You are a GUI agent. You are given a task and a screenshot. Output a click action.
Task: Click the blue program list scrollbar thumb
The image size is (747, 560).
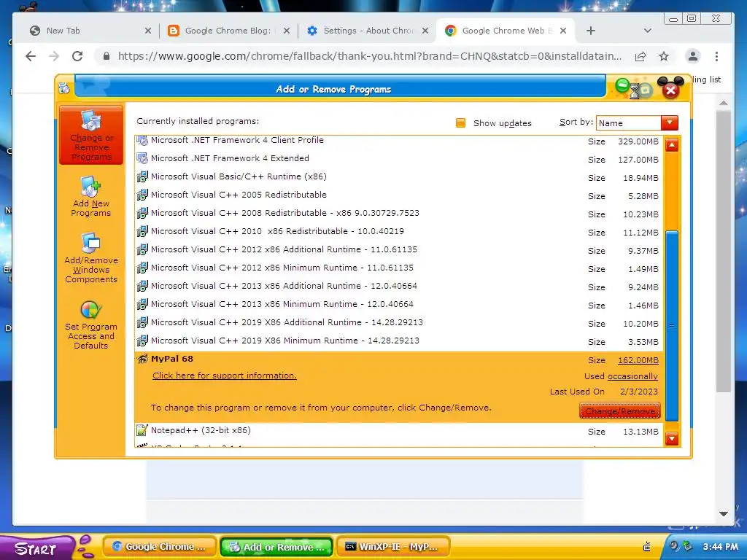(672, 326)
